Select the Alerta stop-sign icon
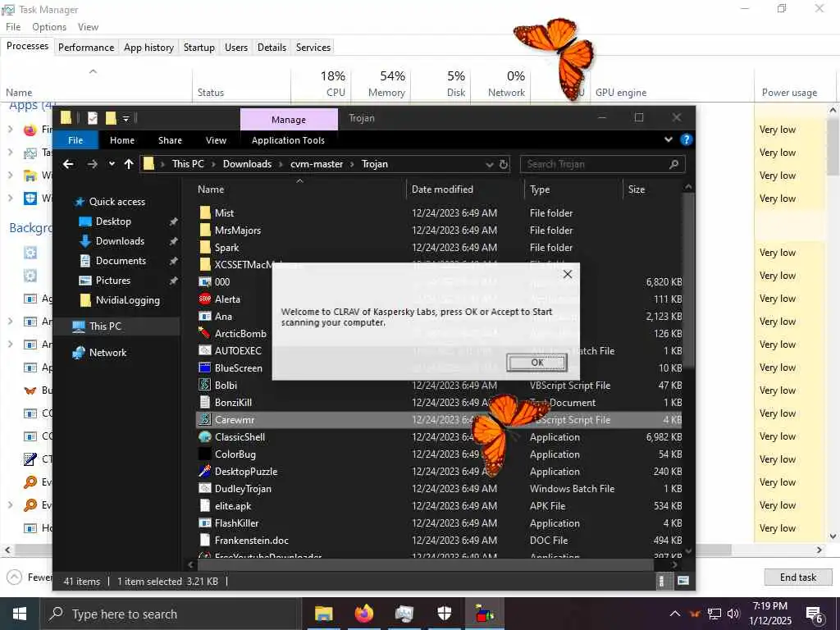This screenshot has height=630, width=840. point(204,299)
